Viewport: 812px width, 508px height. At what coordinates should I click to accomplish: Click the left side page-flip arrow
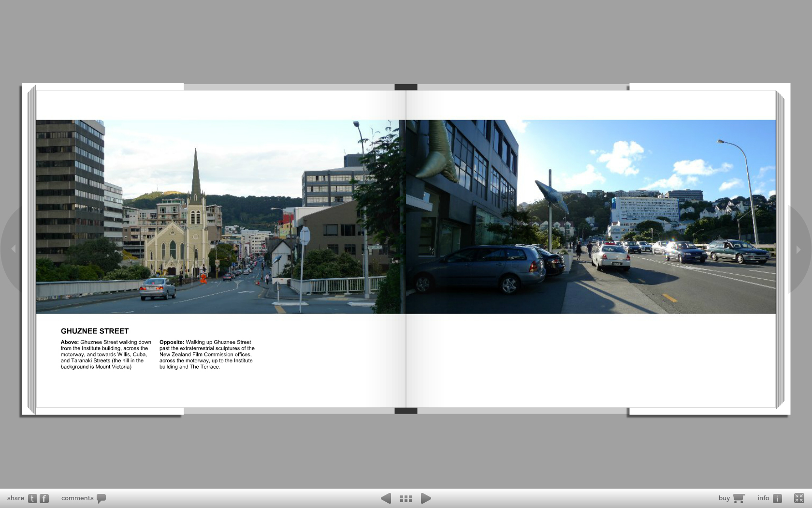pyautogui.click(x=14, y=249)
